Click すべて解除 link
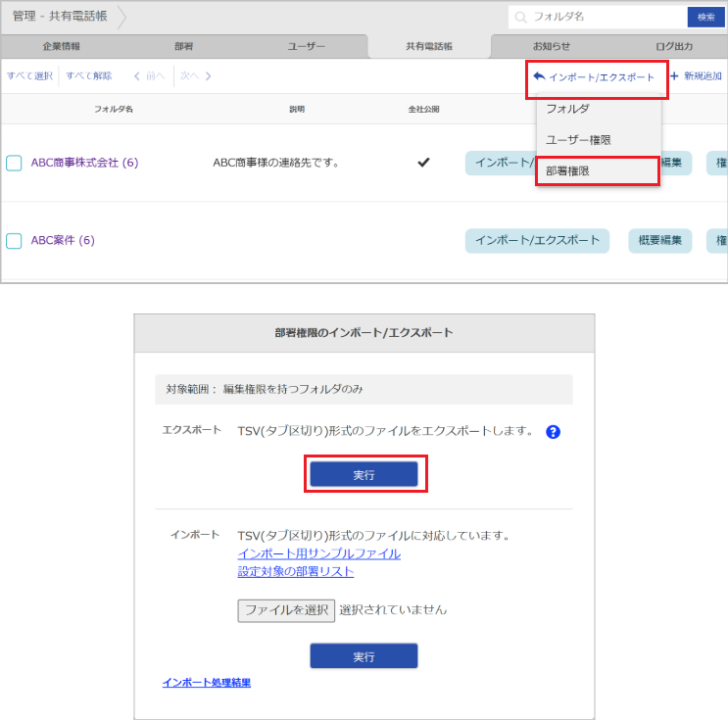 pos(89,75)
